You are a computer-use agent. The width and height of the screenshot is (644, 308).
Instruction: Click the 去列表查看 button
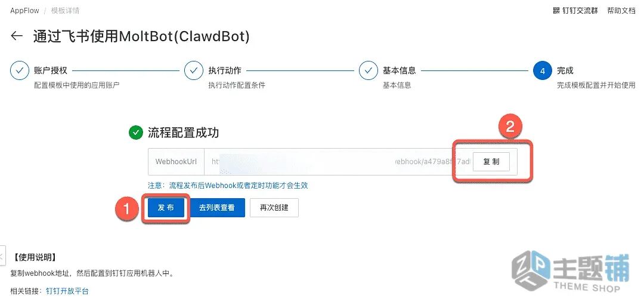(x=217, y=208)
